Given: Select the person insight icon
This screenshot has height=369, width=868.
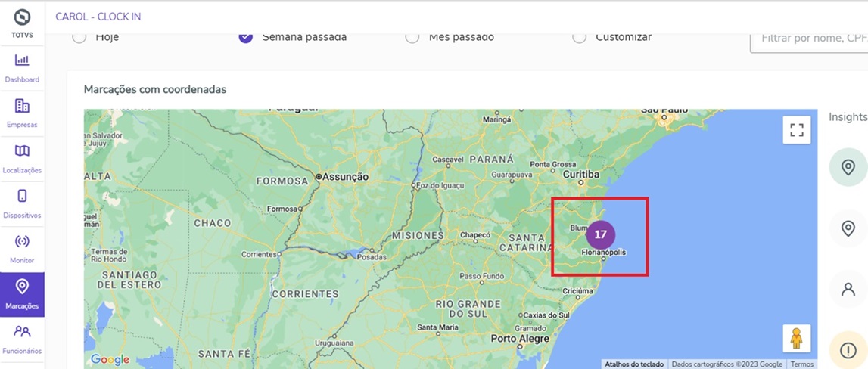Looking at the screenshot, I should point(848,289).
